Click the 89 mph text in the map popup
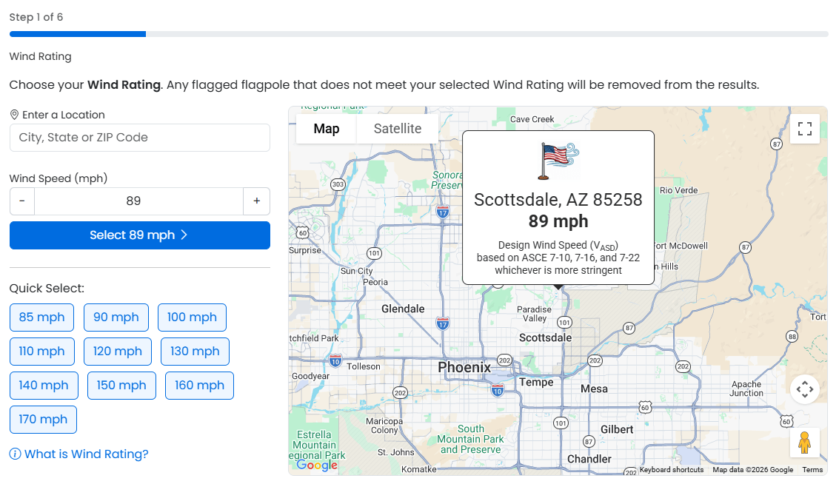Image resolution: width=839 pixels, height=504 pixels. coord(558,221)
